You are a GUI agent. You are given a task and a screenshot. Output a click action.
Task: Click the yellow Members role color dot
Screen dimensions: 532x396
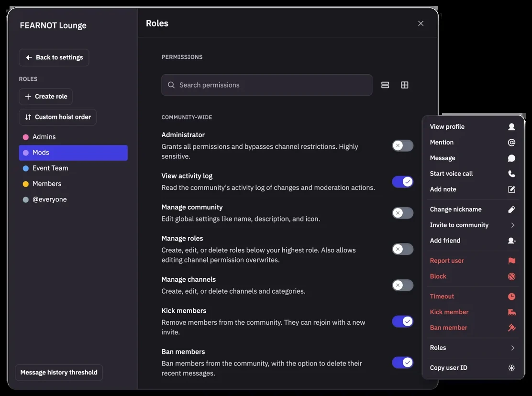[25, 184]
